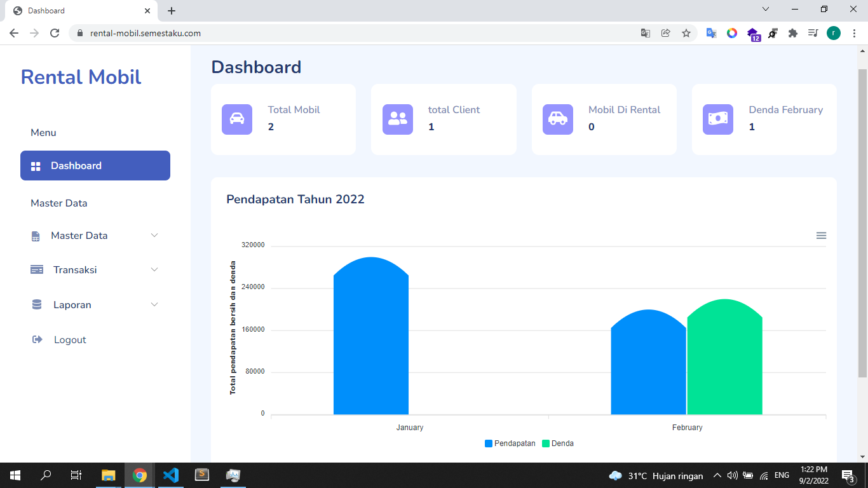This screenshot has height=488, width=868.
Task: Click the total Client people icon
Action: pos(398,119)
